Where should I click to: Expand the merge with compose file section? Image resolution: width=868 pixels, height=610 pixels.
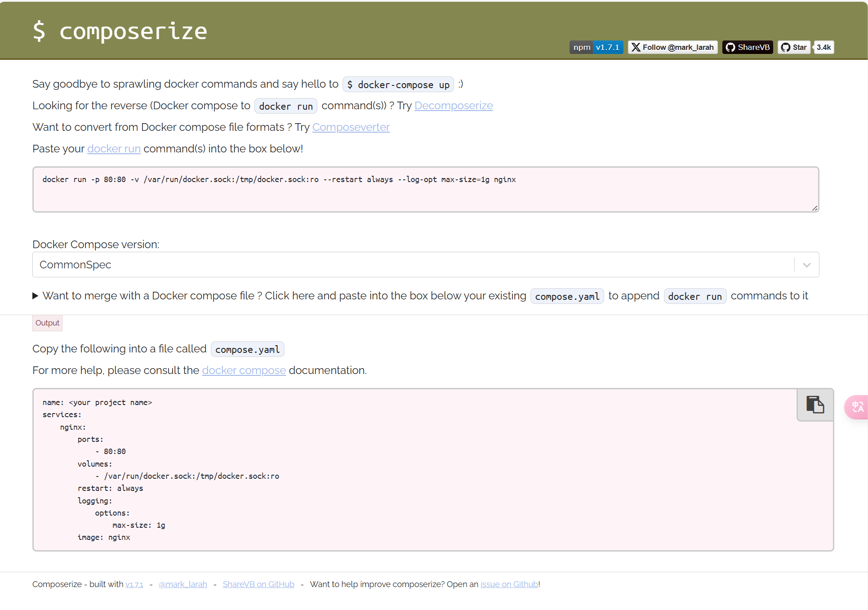tap(36, 296)
